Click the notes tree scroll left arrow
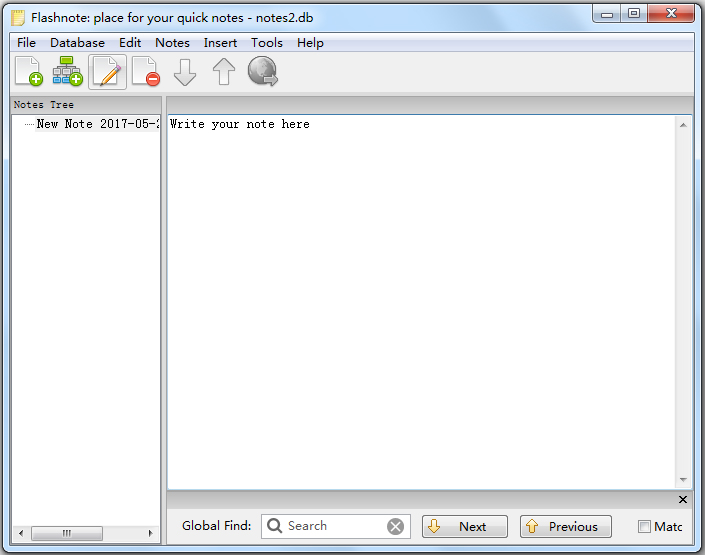 tap(21, 533)
